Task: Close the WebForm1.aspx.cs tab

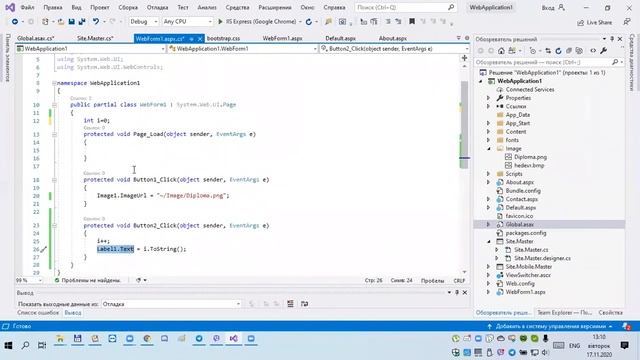Action: coord(200,39)
